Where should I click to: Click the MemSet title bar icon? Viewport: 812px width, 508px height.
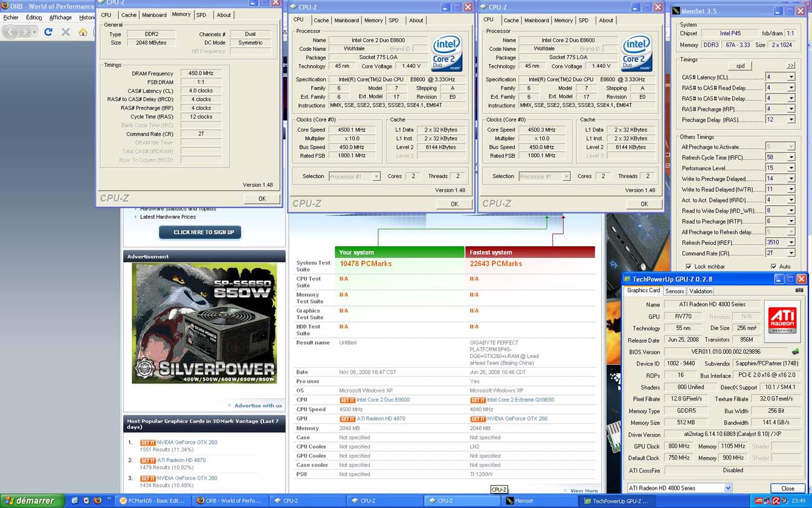coord(677,11)
